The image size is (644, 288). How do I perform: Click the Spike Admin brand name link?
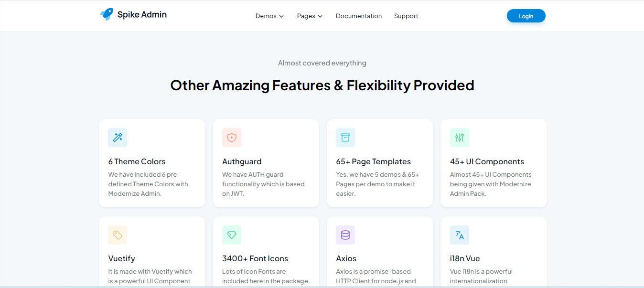tap(142, 14)
